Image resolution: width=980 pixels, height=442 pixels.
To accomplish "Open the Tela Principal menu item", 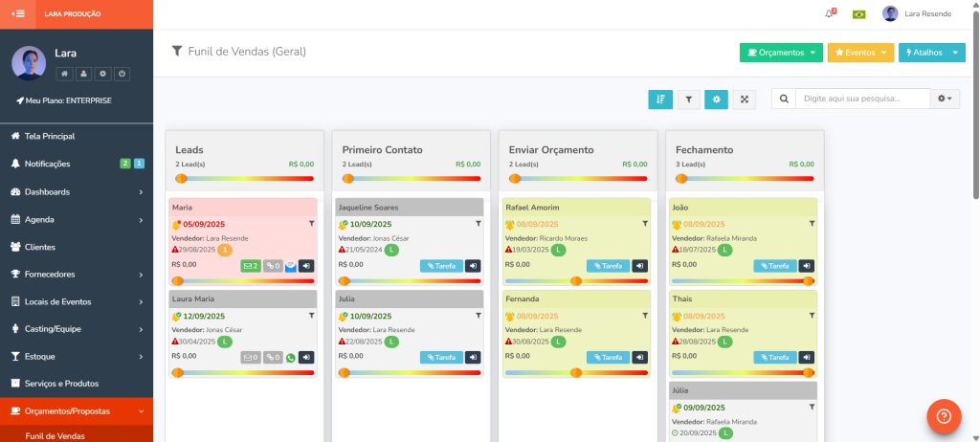I will coord(77,136).
